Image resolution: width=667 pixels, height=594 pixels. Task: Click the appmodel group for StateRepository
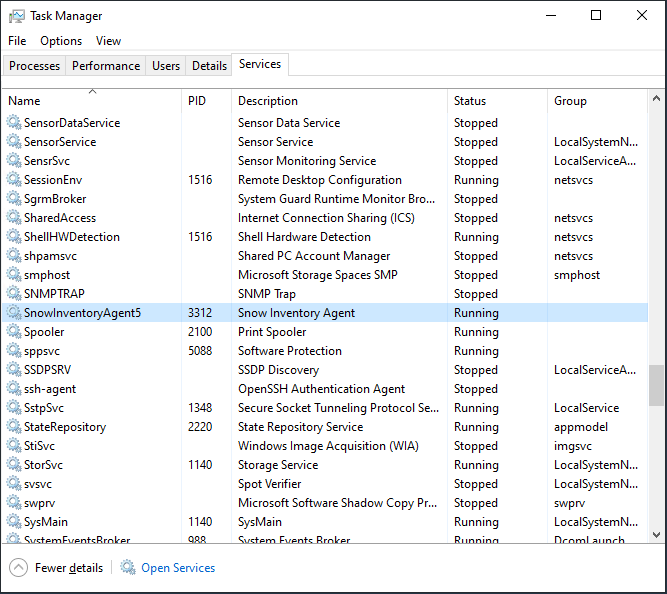tap(581, 427)
